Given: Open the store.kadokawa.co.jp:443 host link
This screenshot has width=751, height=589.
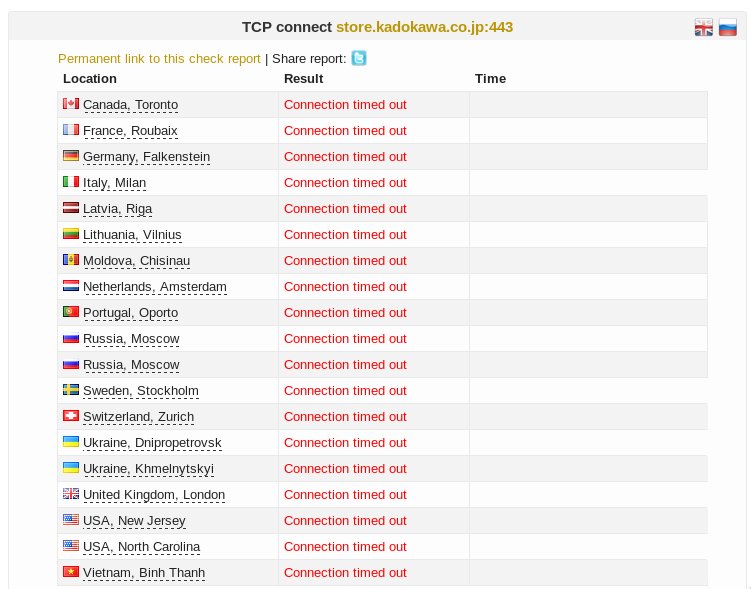Looking at the screenshot, I should (424, 27).
